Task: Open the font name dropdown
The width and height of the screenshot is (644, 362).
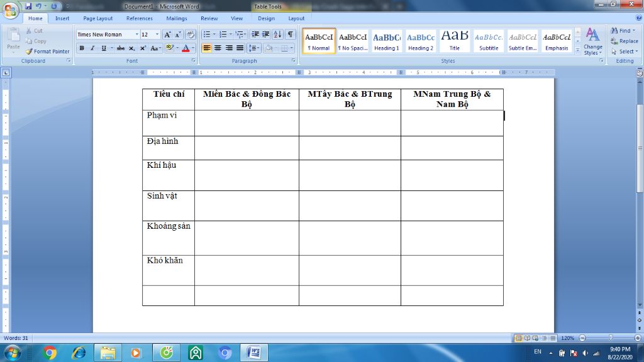Action: [x=136, y=35]
